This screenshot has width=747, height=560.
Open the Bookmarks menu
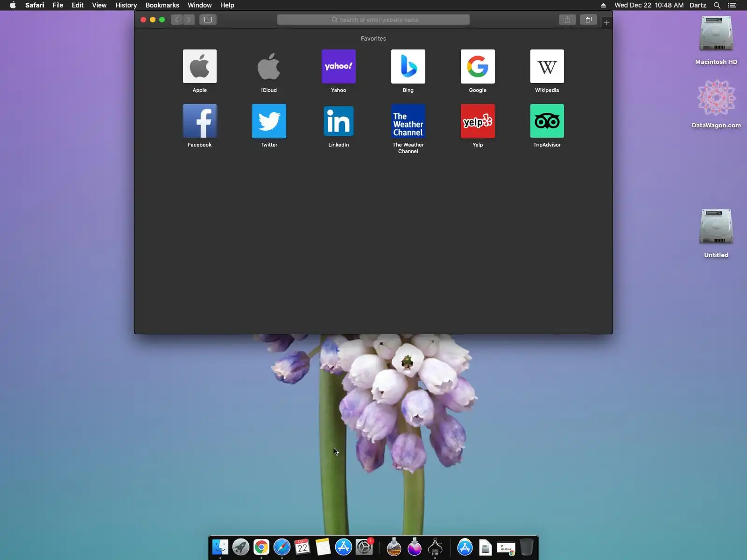click(162, 5)
